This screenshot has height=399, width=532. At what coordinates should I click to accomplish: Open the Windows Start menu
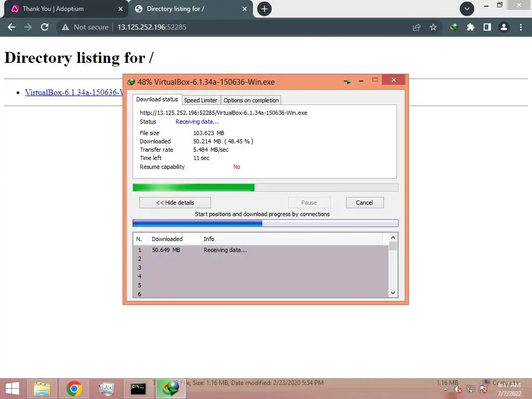click(12, 389)
